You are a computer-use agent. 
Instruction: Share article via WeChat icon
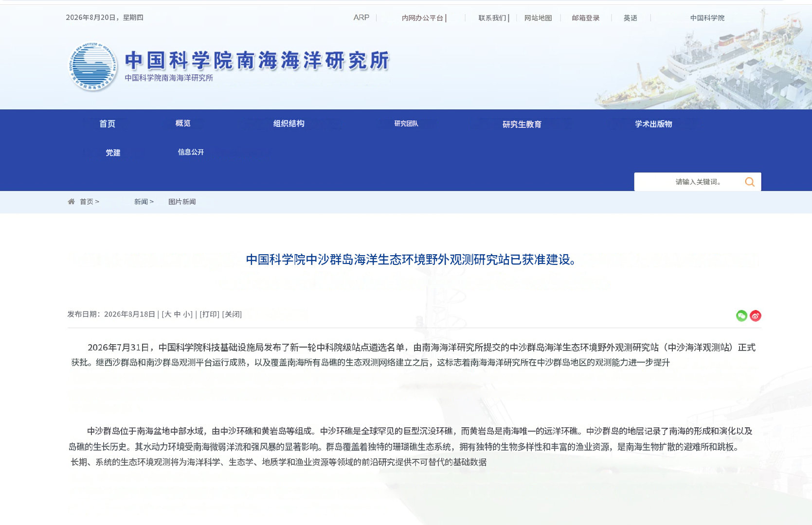click(x=741, y=316)
